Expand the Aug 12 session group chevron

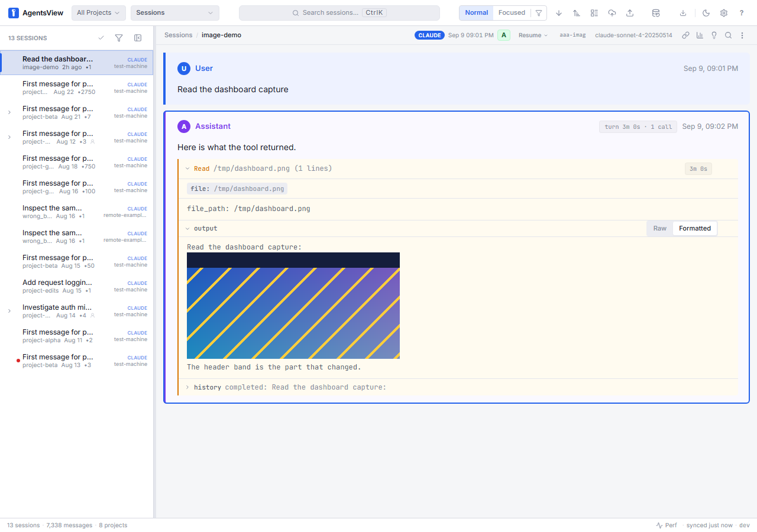[x=9, y=137]
